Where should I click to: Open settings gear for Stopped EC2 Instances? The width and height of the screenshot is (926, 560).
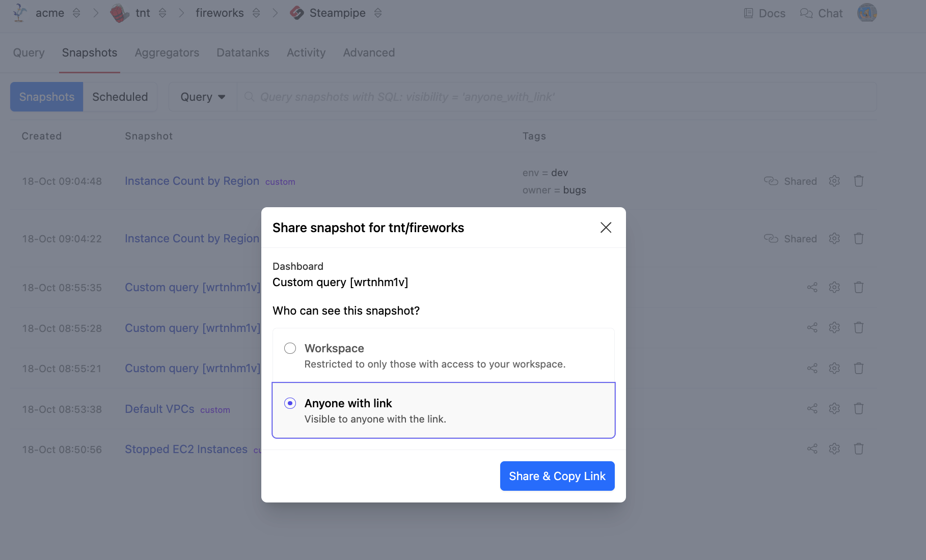(x=834, y=449)
